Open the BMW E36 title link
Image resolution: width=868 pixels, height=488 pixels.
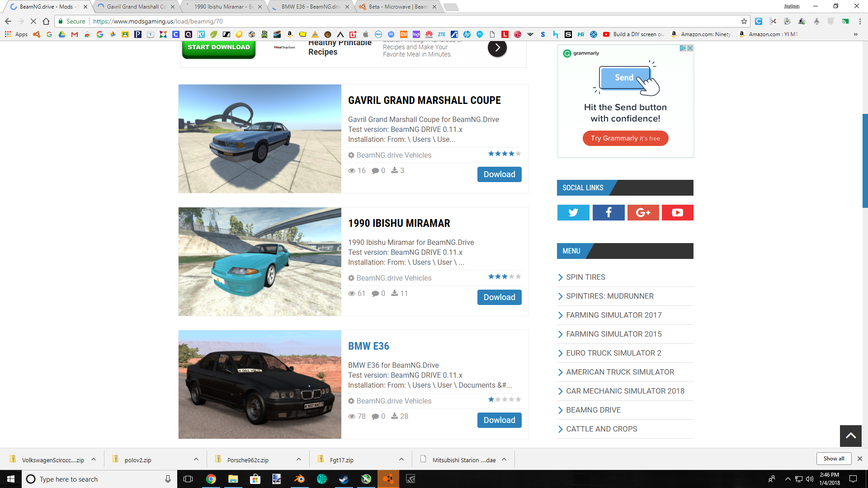(x=368, y=346)
